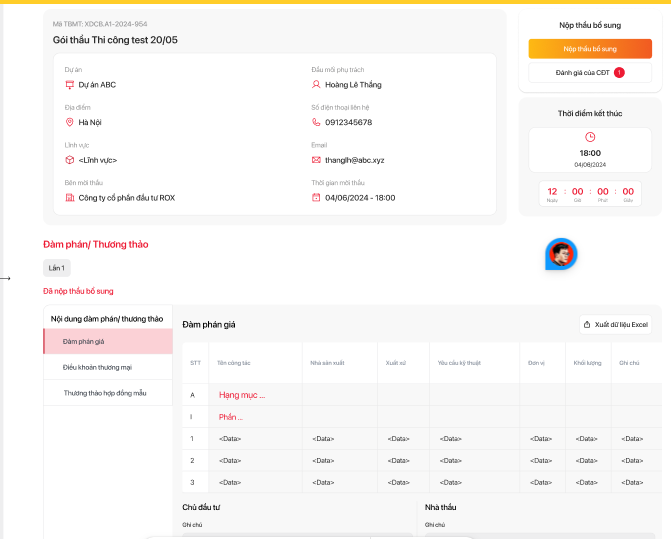Click the calendar icon beside 04/06/2024 - 18:00

click(316, 198)
